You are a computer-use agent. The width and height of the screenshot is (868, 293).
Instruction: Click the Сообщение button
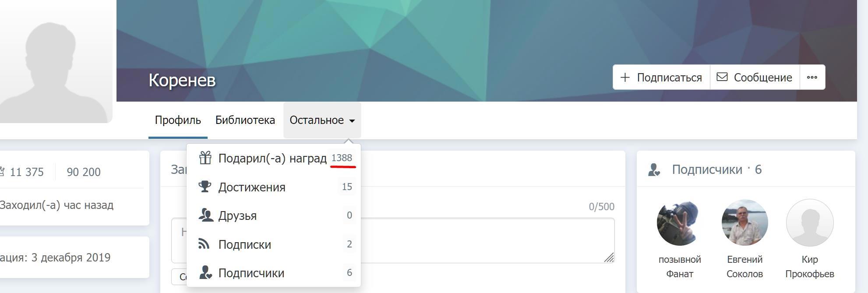point(755,77)
